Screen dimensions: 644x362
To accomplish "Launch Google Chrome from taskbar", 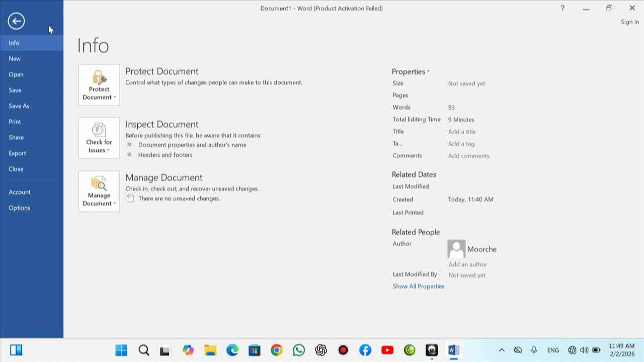I will (x=276, y=350).
